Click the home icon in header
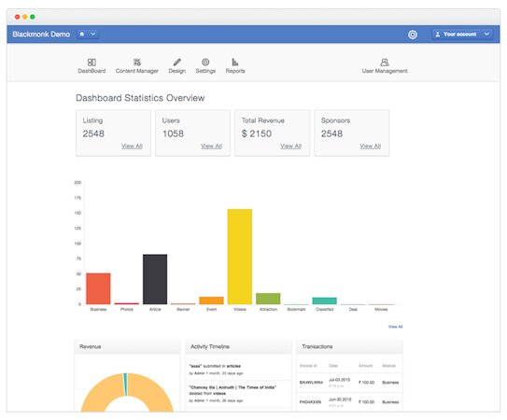 point(82,34)
